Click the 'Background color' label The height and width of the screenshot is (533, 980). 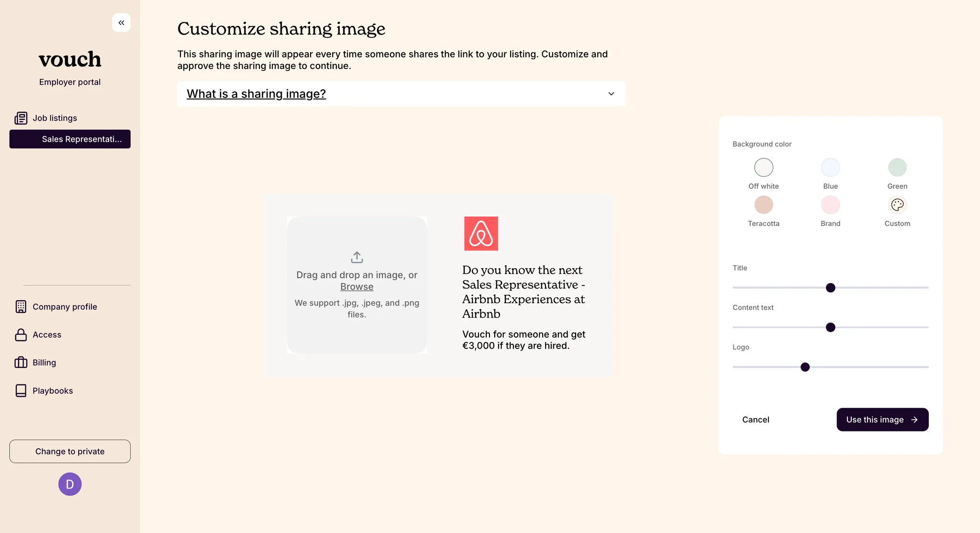tap(762, 144)
